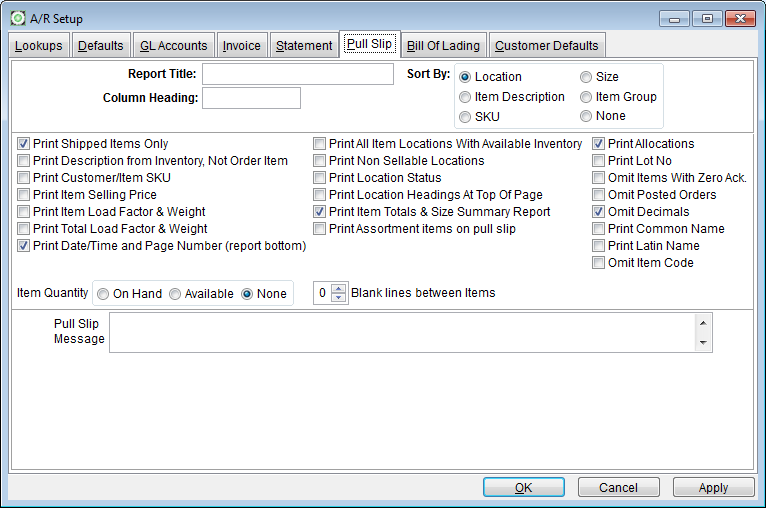The width and height of the screenshot is (766, 508).
Task: Toggle the Omit Decimals checkbox
Action: click(599, 212)
